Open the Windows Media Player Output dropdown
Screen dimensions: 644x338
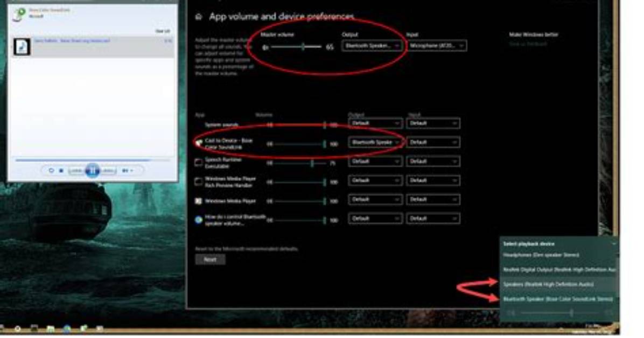375,200
